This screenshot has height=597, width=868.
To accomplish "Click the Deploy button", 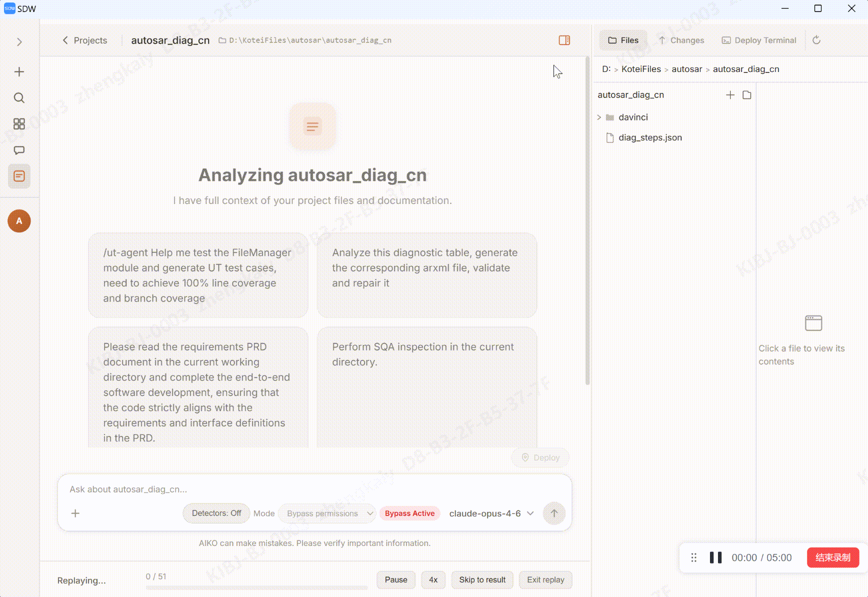I will (540, 457).
